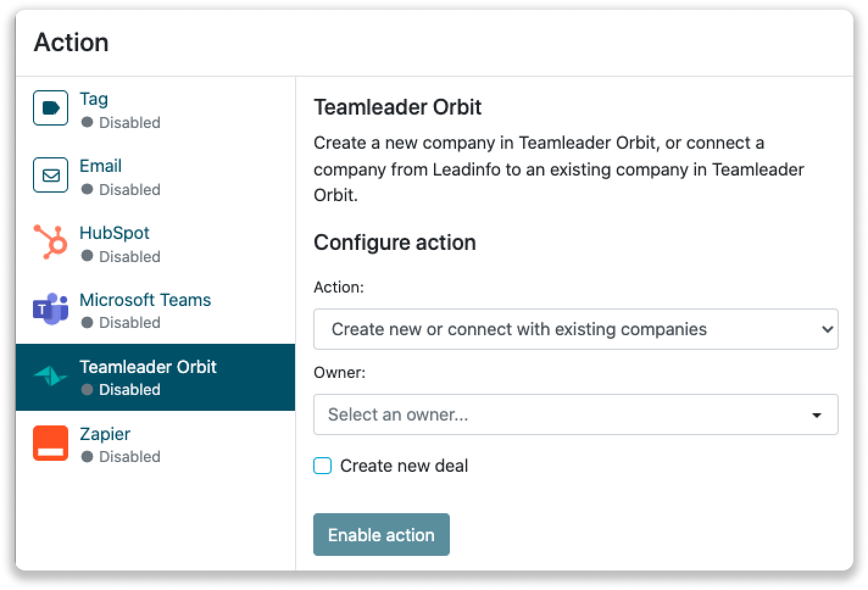
Task: Select the Tag action icon
Action: click(x=49, y=107)
